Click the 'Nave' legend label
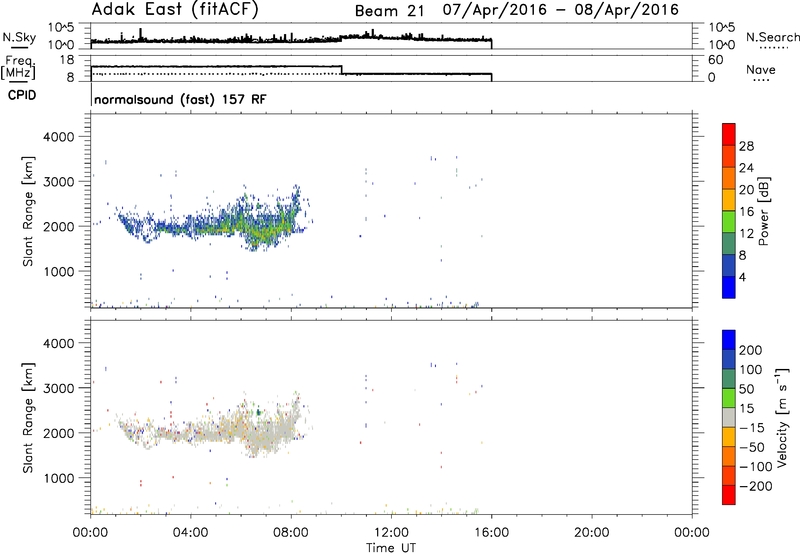Image resolution: width=800 pixels, height=554 pixels. (x=761, y=70)
